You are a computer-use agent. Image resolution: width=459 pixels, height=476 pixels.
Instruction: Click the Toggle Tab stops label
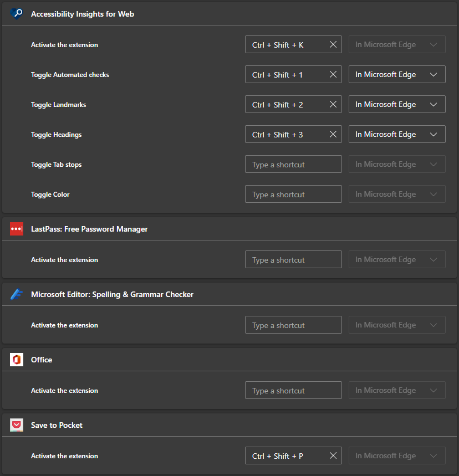56,165
